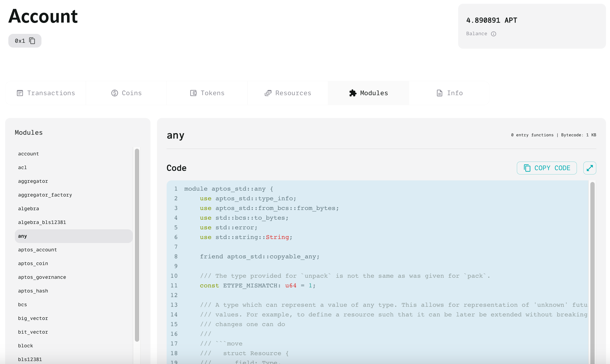The width and height of the screenshot is (610, 364).
Task: Toggle the Resources panel view
Action: pos(288,93)
